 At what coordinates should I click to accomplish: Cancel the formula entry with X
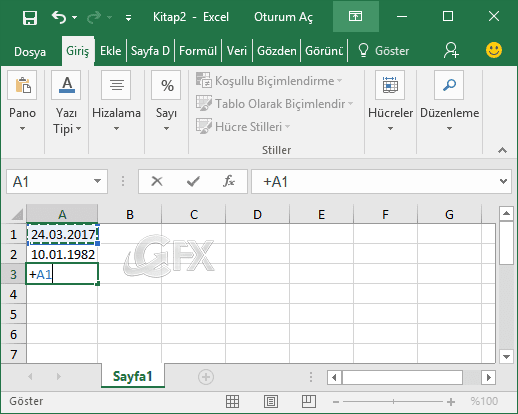point(157,181)
